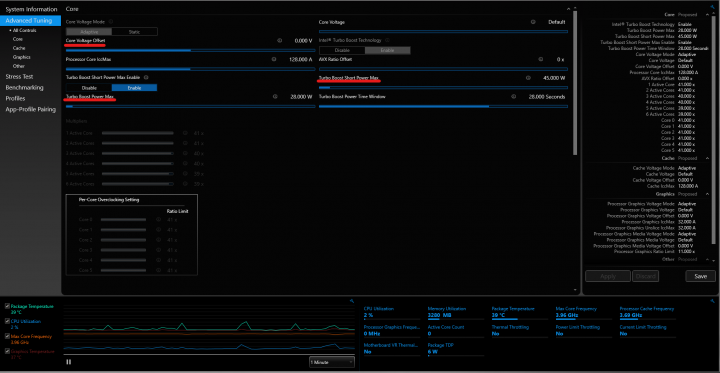Enable Turbo Boost Short Power Max
Viewport: 720px width, 373px height.
coord(135,87)
